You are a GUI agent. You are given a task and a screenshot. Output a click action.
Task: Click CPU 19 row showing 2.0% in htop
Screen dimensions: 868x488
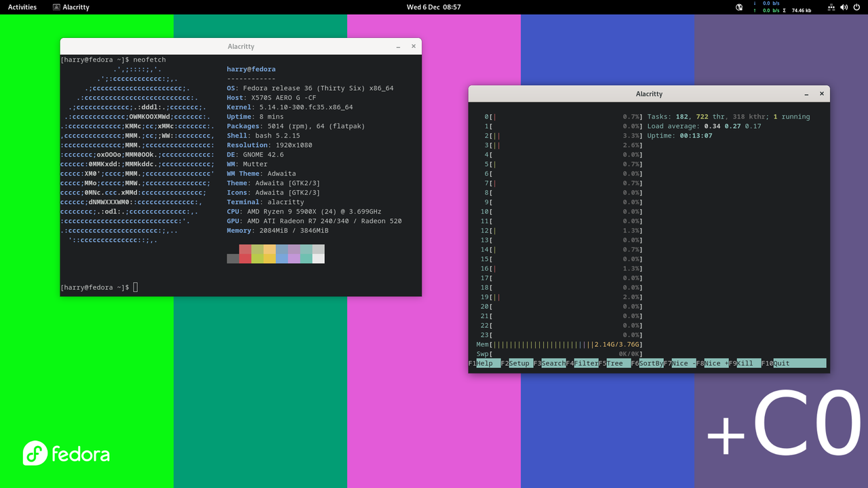561,297
